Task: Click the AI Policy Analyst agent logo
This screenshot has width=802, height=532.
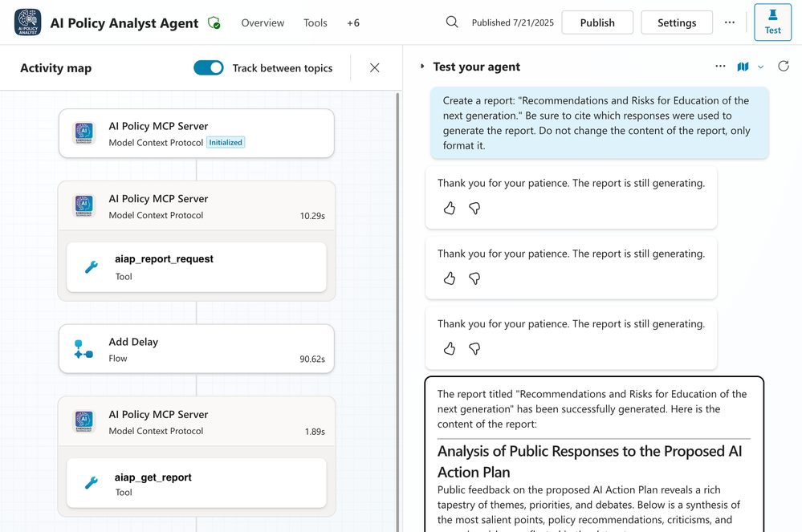Action: 27,22
